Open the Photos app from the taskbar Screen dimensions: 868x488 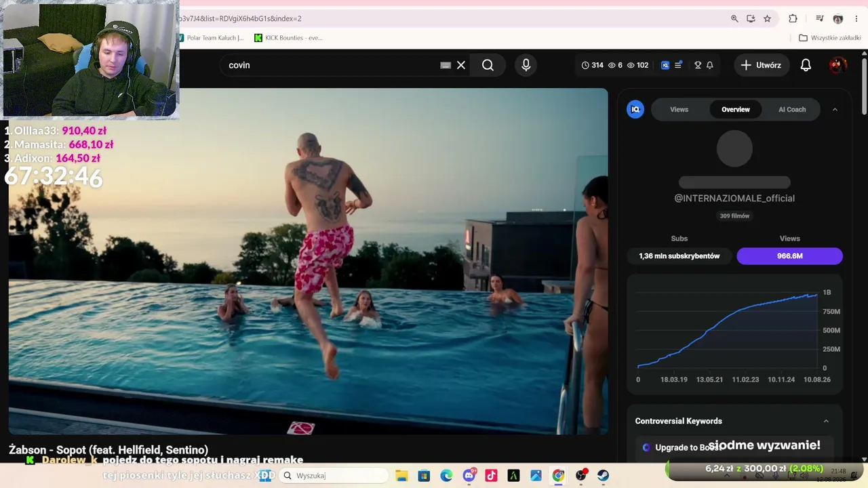coord(536,476)
